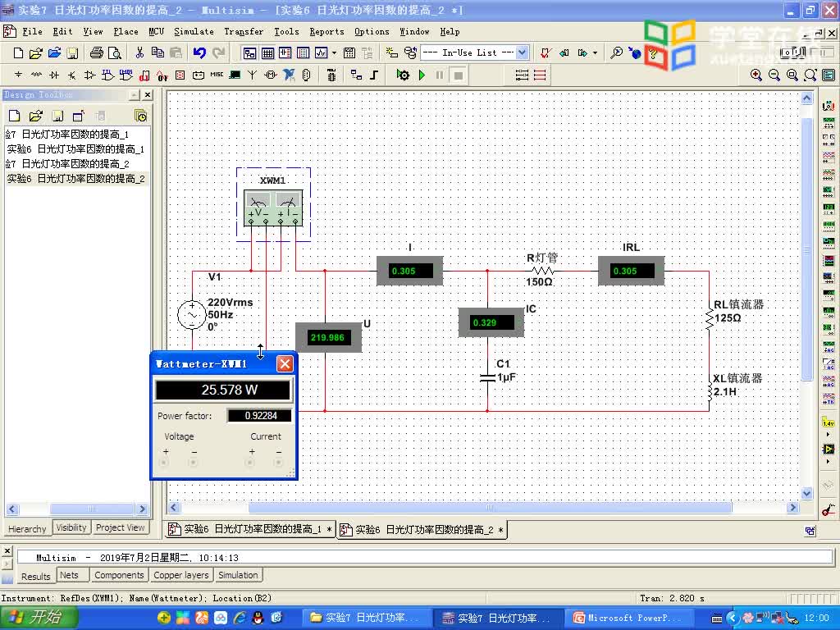The image size is (840, 630).
Task: Click the XWM1 wattmeter instrument on the schematic
Action: click(x=273, y=208)
